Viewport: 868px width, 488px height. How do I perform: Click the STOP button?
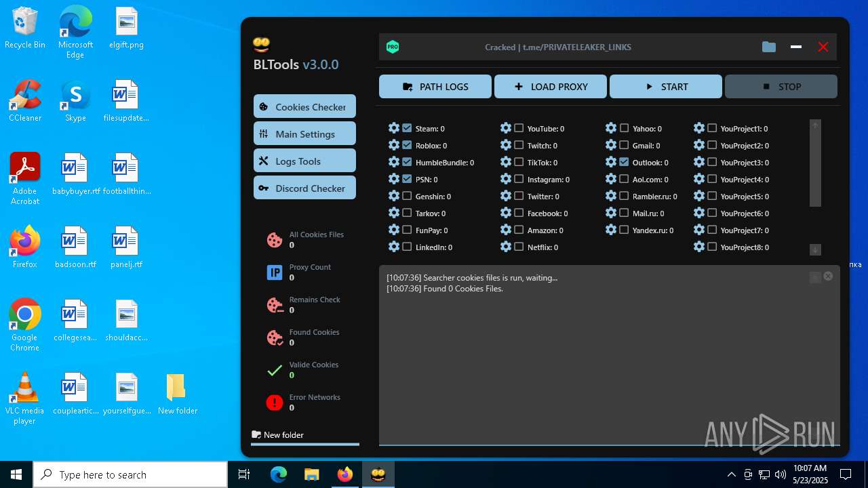781,87
